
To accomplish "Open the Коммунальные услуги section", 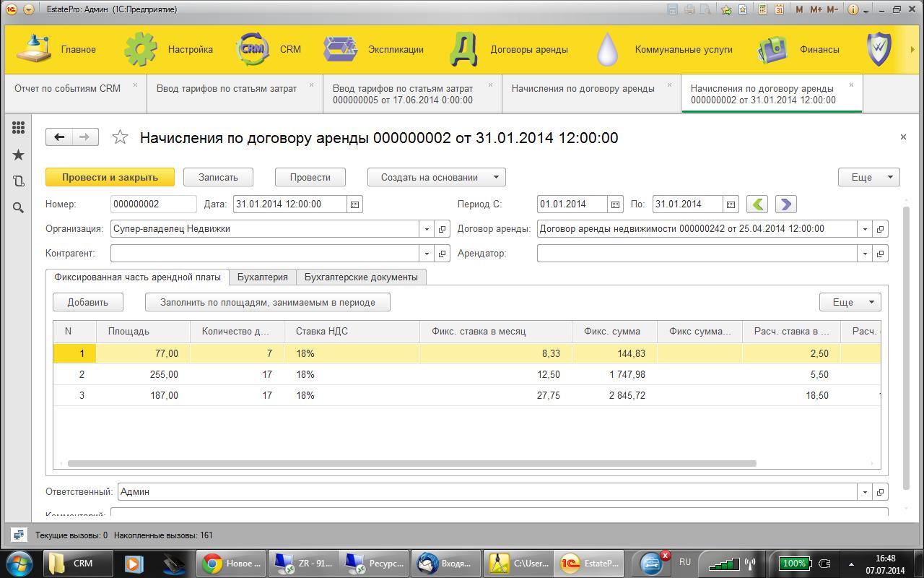I will click(664, 49).
